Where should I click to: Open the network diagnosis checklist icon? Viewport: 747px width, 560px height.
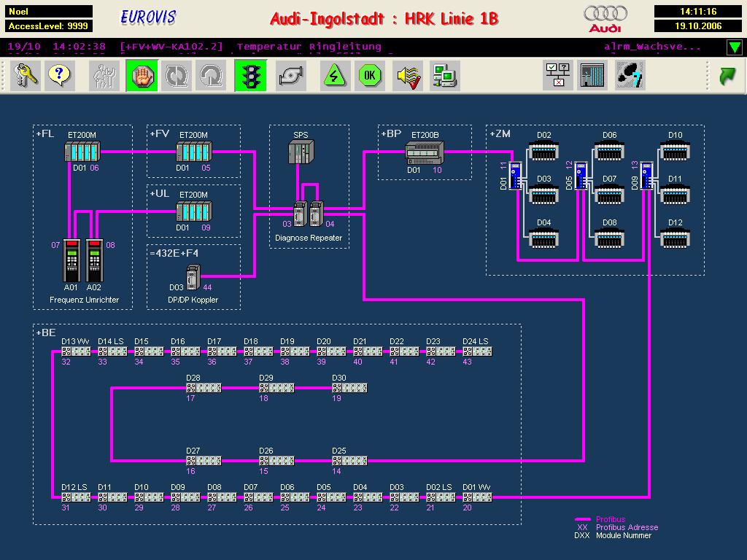558,75
